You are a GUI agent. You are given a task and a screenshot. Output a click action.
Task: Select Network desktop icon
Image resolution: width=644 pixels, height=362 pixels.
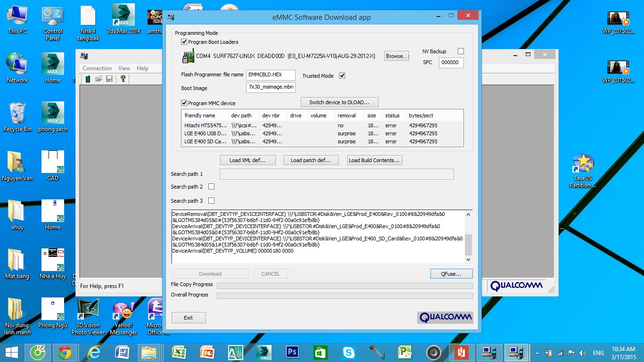pyautogui.click(x=17, y=68)
